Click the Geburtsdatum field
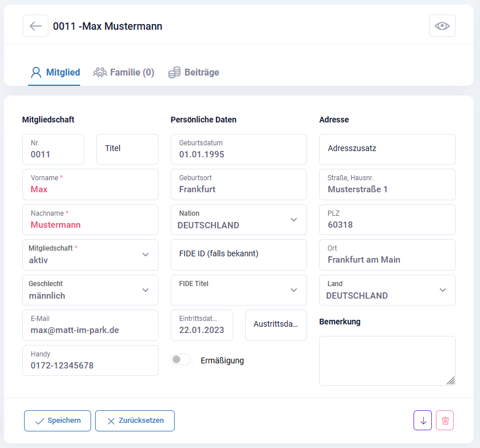 238,149
